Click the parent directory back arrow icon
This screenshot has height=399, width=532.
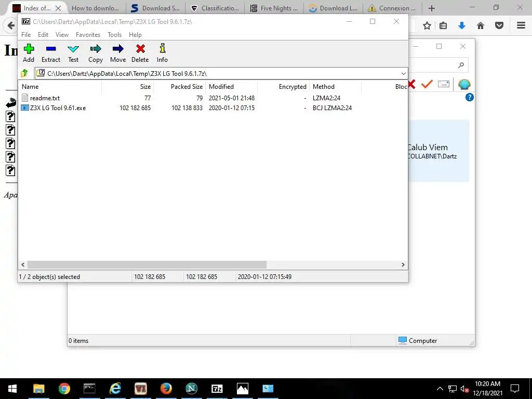pos(10,102)
